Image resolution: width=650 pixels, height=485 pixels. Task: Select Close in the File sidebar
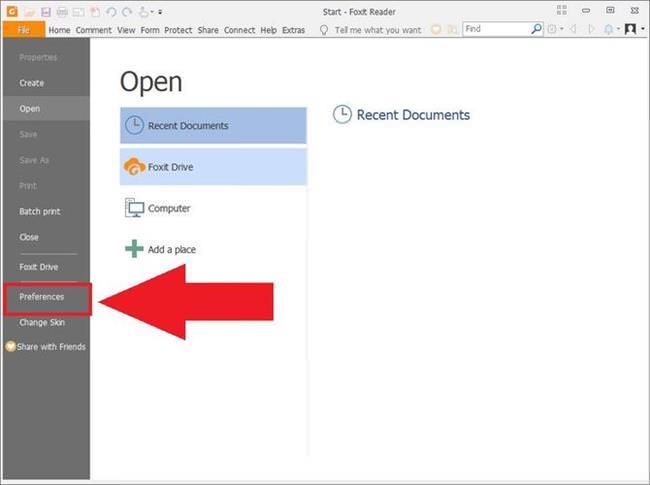tap(46, 237)
